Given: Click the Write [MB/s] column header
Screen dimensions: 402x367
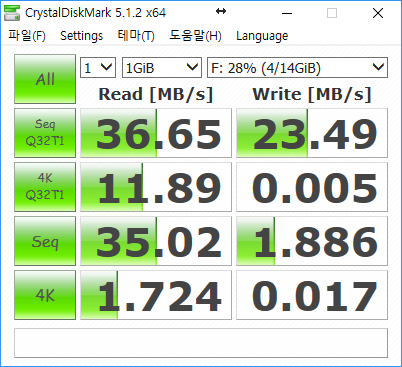Looking at the screenshot, I should click(312, 94).
